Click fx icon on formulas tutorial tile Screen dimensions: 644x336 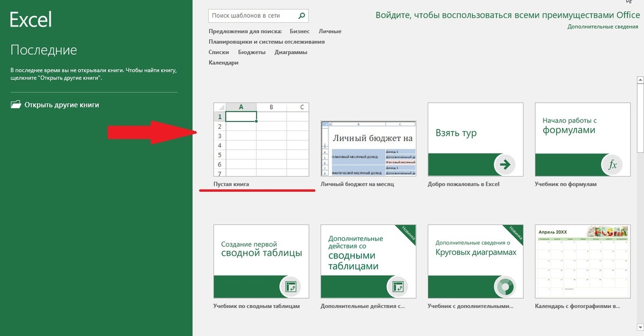pos(612,165)
